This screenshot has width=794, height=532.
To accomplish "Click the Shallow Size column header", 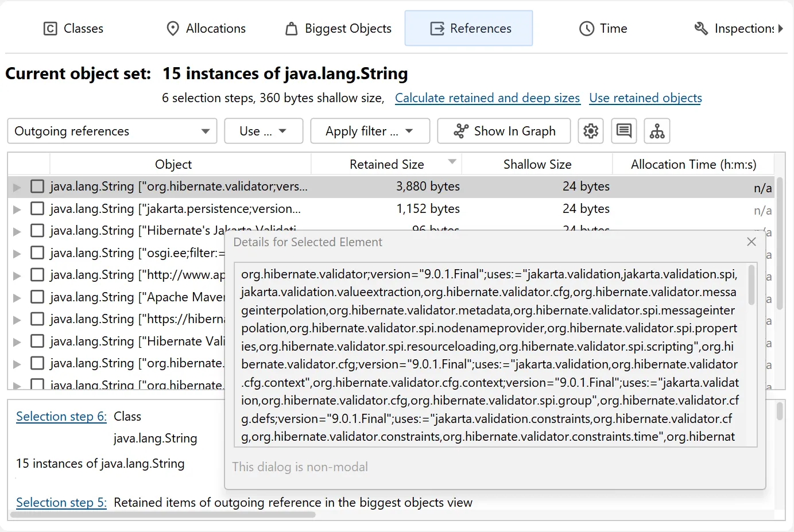I will tap(537, 164).
